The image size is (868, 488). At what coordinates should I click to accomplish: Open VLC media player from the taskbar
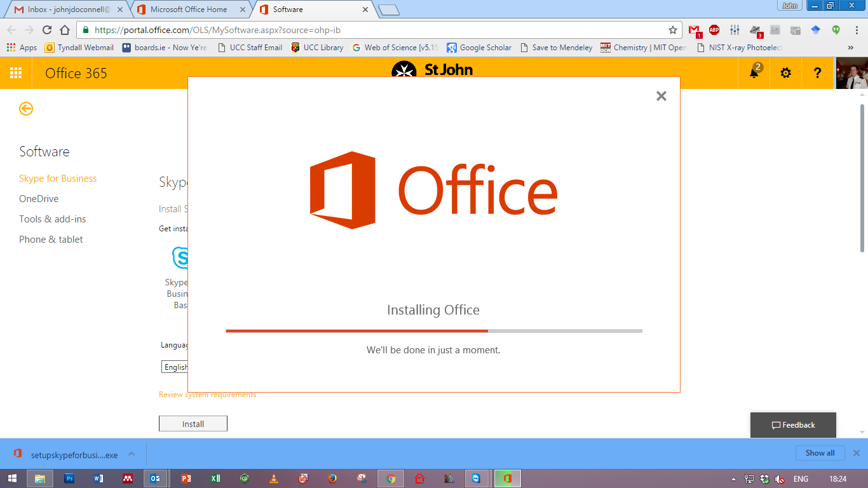point(274,478)
